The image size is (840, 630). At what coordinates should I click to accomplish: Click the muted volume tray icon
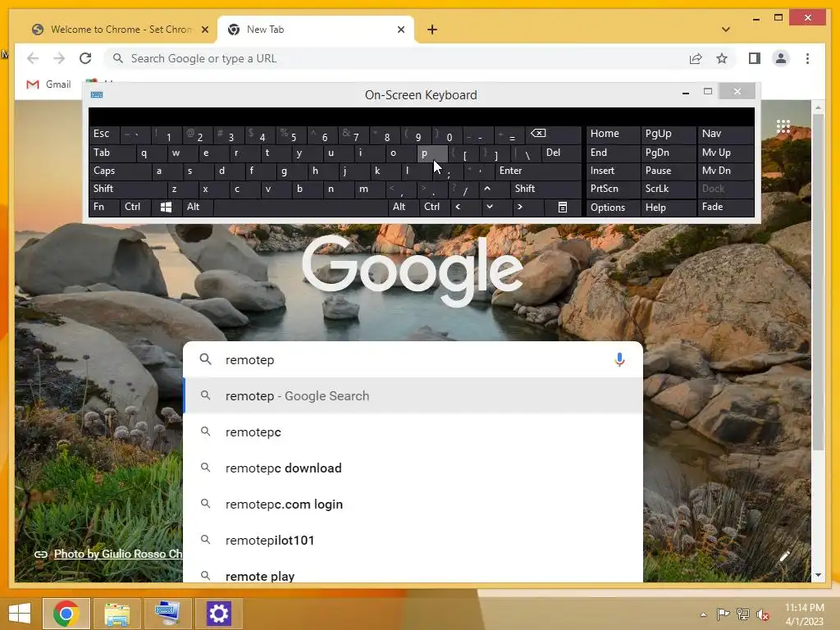pos(763,614)
